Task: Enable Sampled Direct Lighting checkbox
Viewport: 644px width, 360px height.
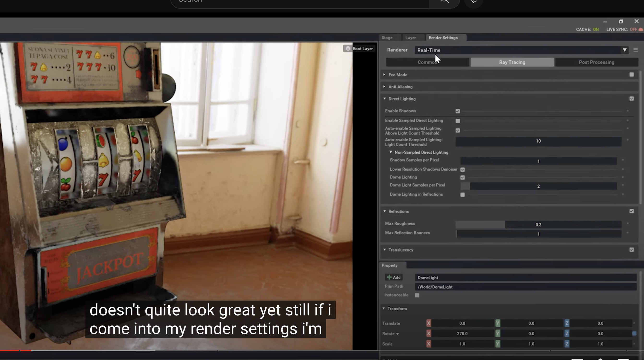Action: pos(458,121)
